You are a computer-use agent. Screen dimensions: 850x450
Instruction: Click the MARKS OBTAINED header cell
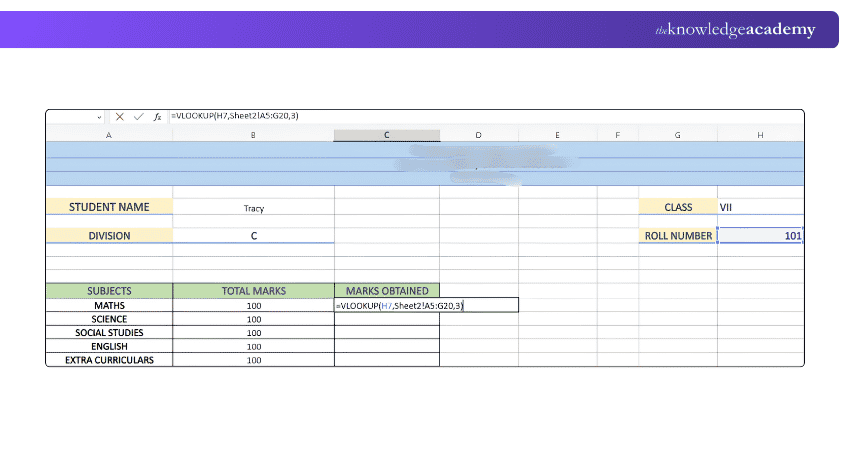[x=387, y=291]
